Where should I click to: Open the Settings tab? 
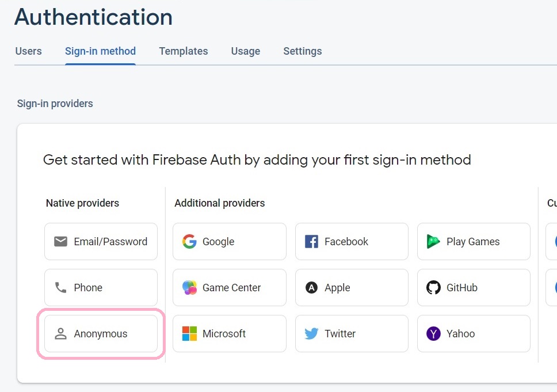click(303, 51)
